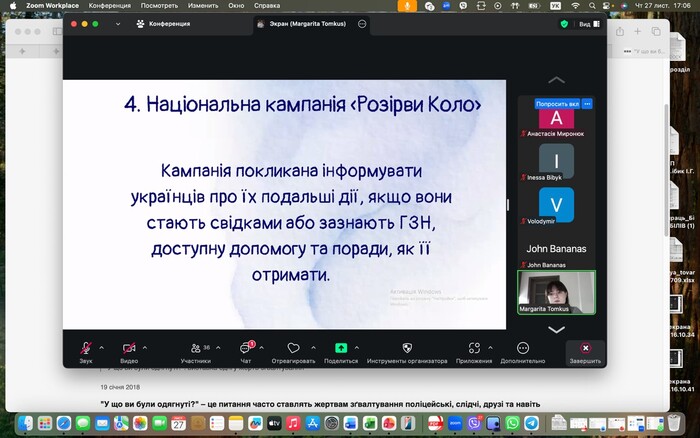Open the Приложения apps icon

(474, 348)
